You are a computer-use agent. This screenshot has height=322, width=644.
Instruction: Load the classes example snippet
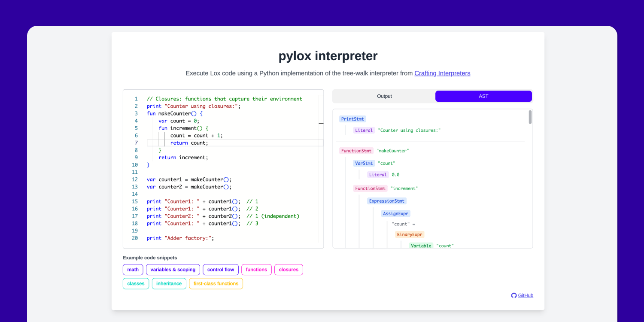[x=136, y=283]
